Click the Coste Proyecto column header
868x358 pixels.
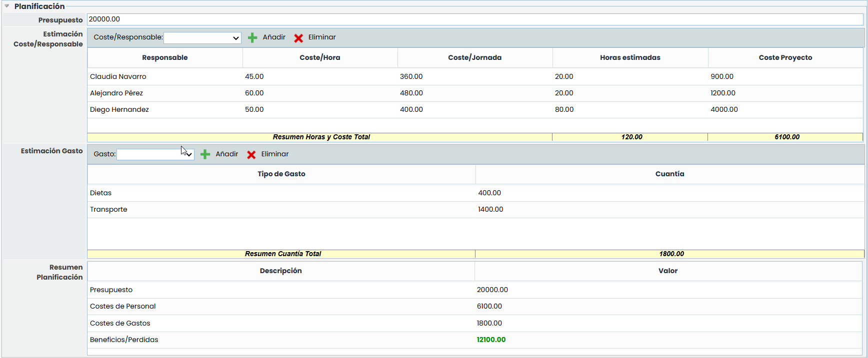(x=785, y=58)
